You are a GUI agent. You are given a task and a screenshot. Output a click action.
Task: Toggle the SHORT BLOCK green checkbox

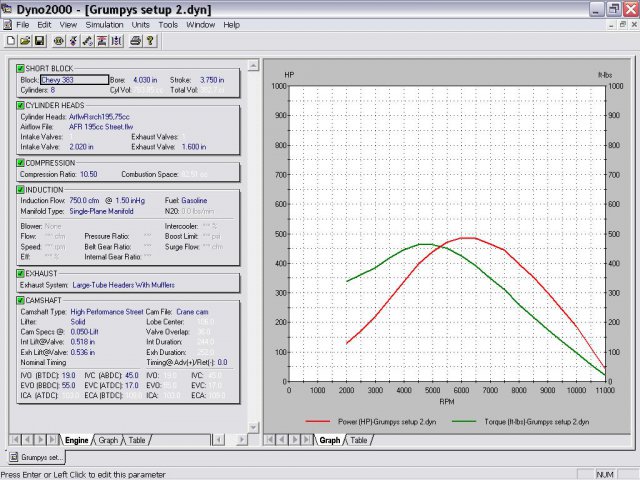tap(21, 67)
